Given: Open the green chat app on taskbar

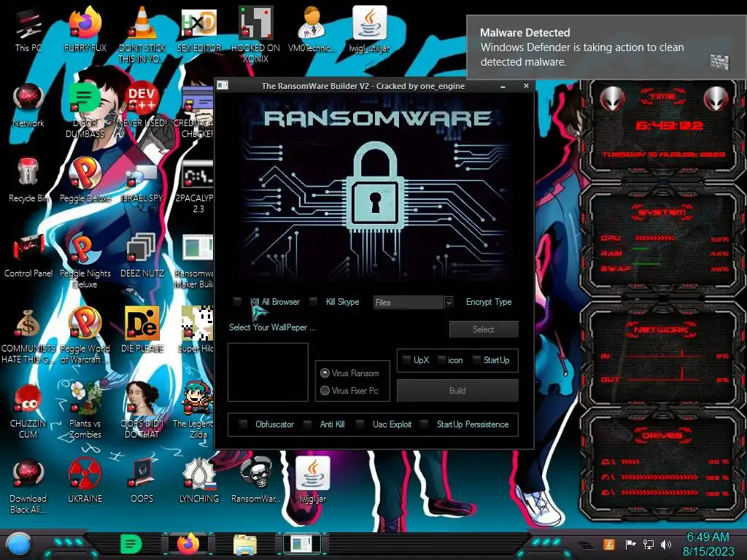Looking at the screenshot, I should coord(131,544).
